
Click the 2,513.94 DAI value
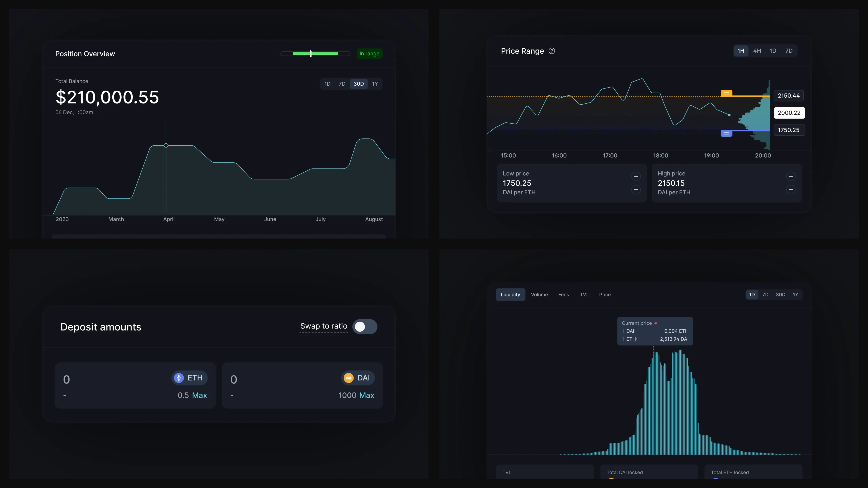point(674,339)
